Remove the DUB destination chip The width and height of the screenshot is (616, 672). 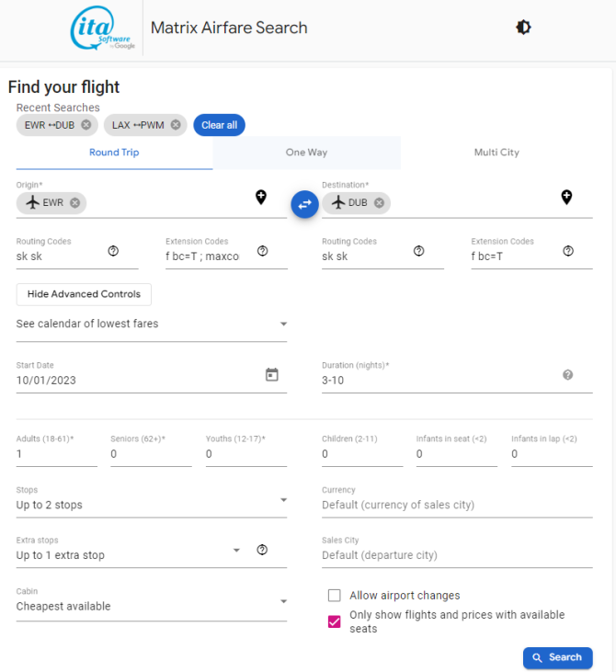pos(379,203)
